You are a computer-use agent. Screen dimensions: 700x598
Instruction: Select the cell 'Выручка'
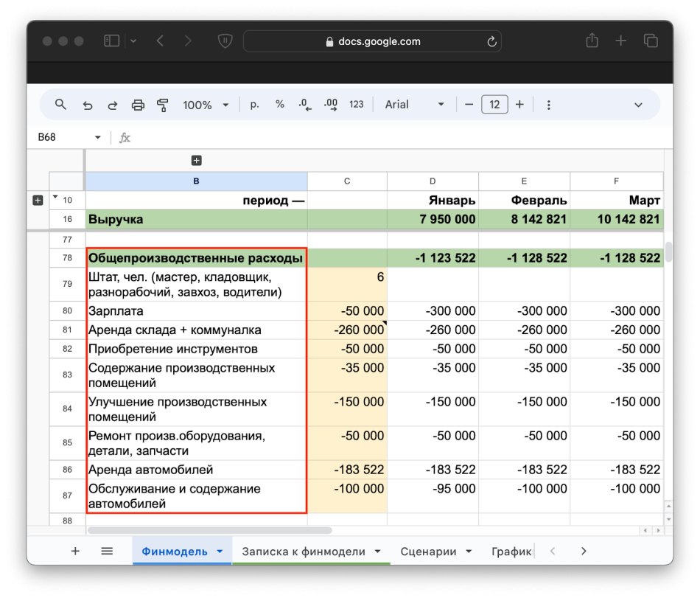pos(197,219)
